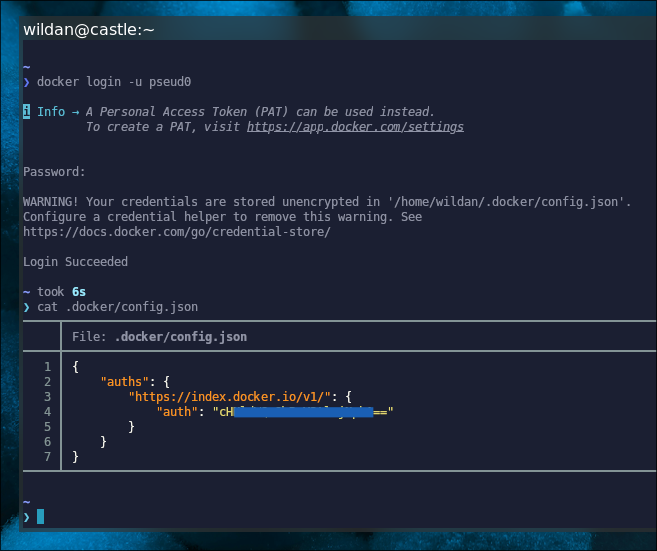The image size is (657, 551).
Task: Click the arrow symbol after Info
Action: [75, 112]
